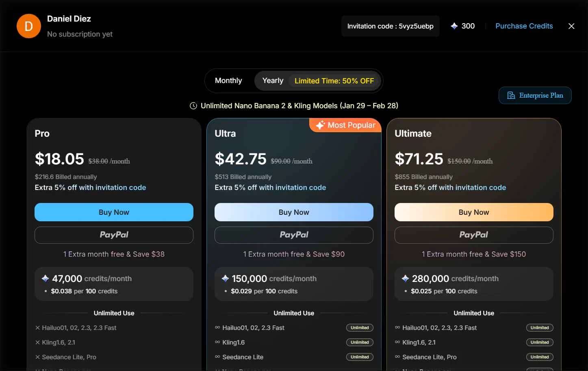Click the Ultra plan title
Image resolution: width=588 pixels, height=371 pixels.
[x=225, y=133]
